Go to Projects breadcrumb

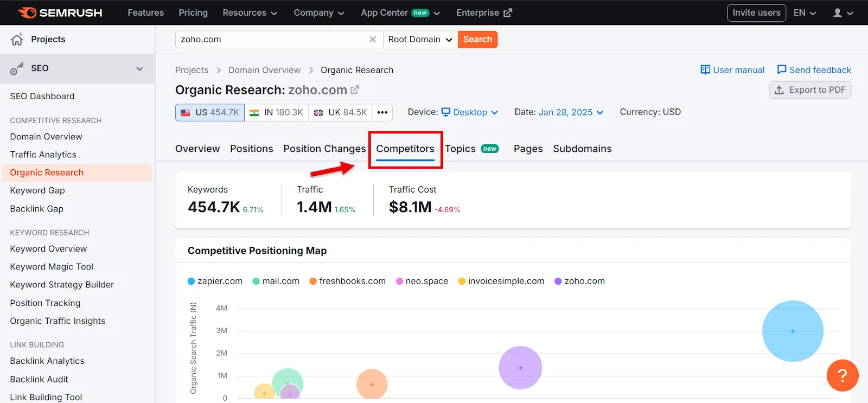pyautogui.click(x=192, y=70)
